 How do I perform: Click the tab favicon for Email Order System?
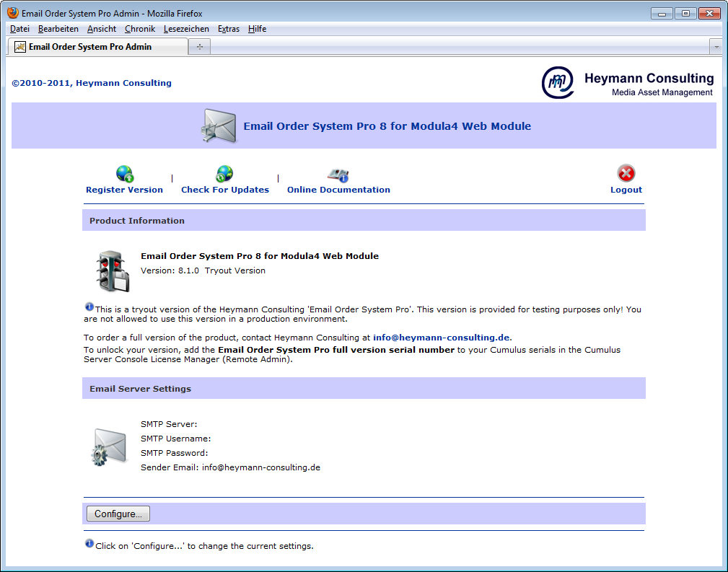(20, 47)
